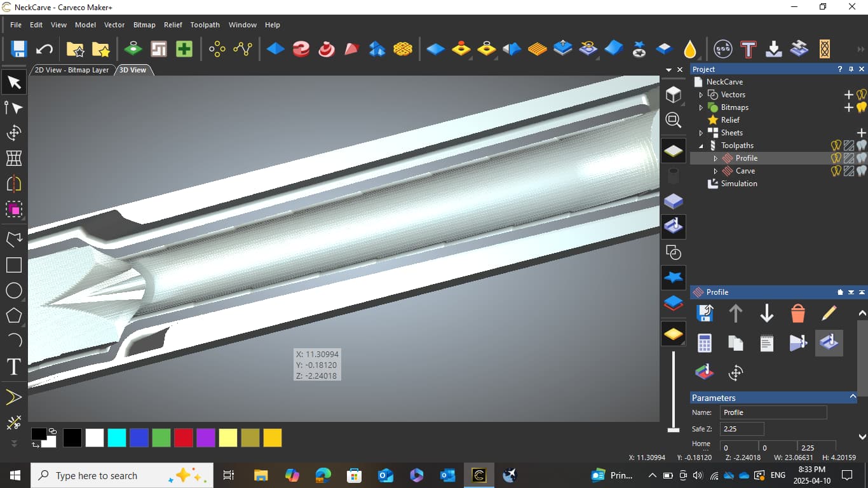Click the orange Delete toolpath bucket

pos(798,313)
